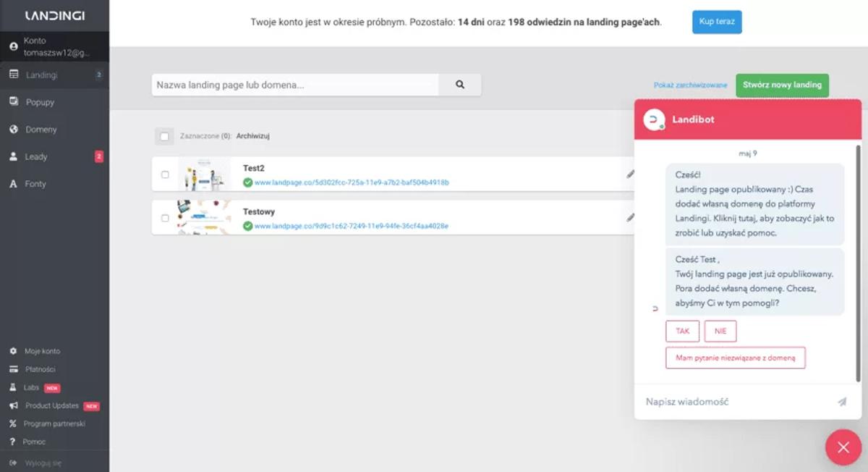Image resolution: width=868 pixels, height=472 pixels.
Task: Open the Test2 landing thumbnail
Action: click(x=204, y=174)
